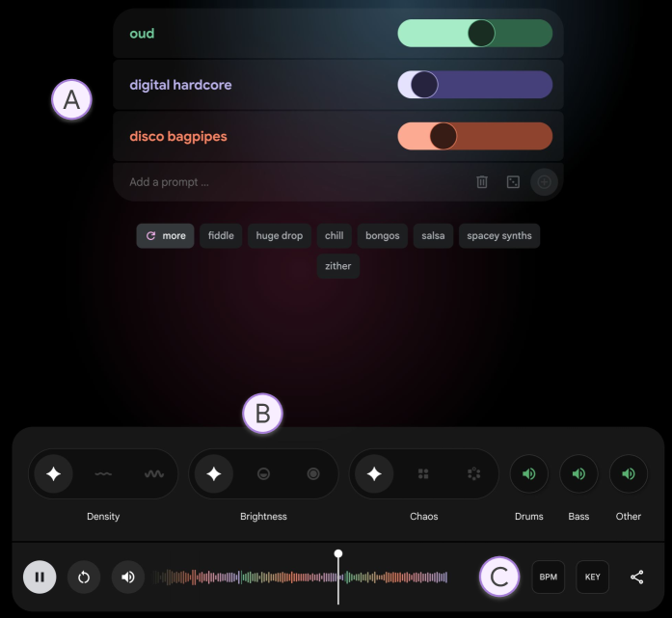Click the oud prompt label
The height and width of the screenshot is (618, 672).
click(142, 34)
